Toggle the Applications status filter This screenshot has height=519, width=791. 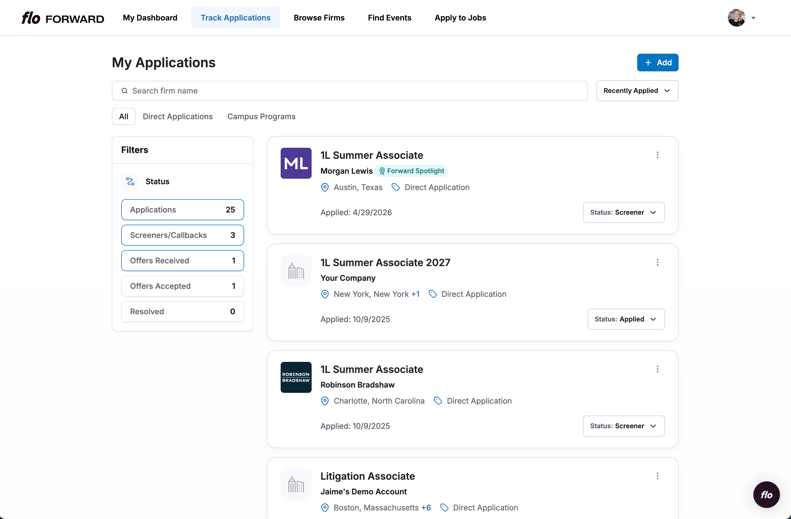[183, 210]
